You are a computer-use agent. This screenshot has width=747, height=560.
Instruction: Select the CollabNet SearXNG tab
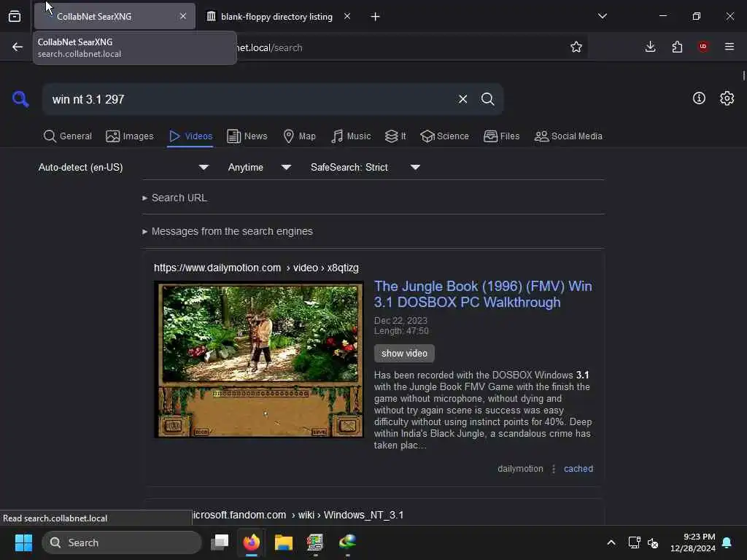pos(115,17)
